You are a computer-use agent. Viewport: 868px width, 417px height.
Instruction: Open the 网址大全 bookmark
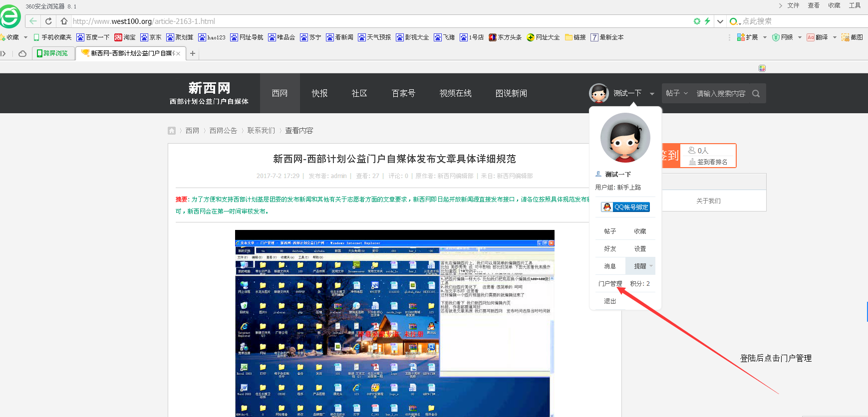pyautogui.click(x=543, y=37)
